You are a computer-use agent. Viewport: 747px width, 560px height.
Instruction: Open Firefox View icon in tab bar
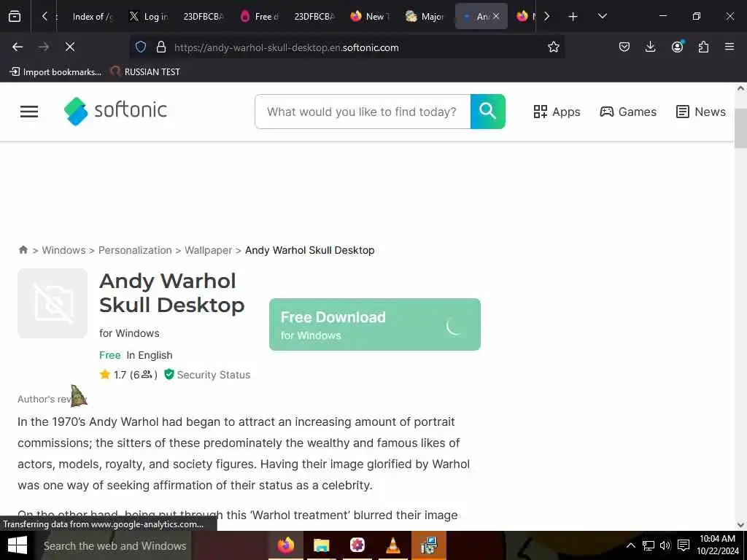point(15,16)
